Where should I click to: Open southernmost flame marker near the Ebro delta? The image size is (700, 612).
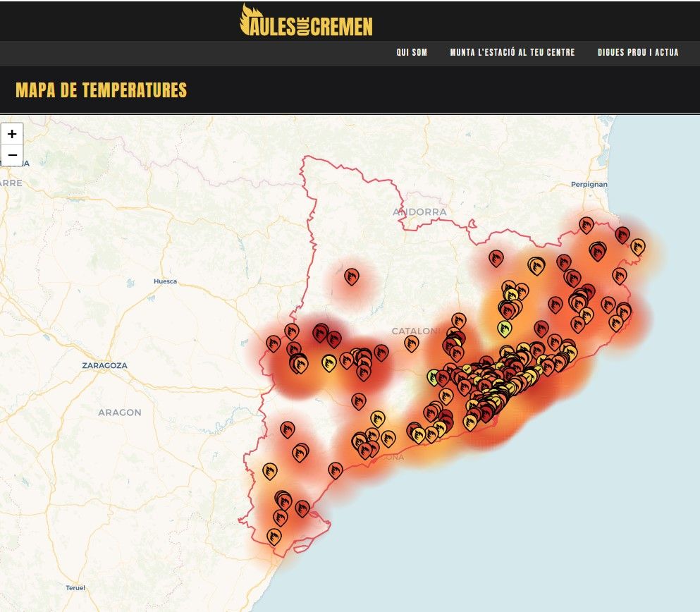pyautogui.click(x=274, y=537)
